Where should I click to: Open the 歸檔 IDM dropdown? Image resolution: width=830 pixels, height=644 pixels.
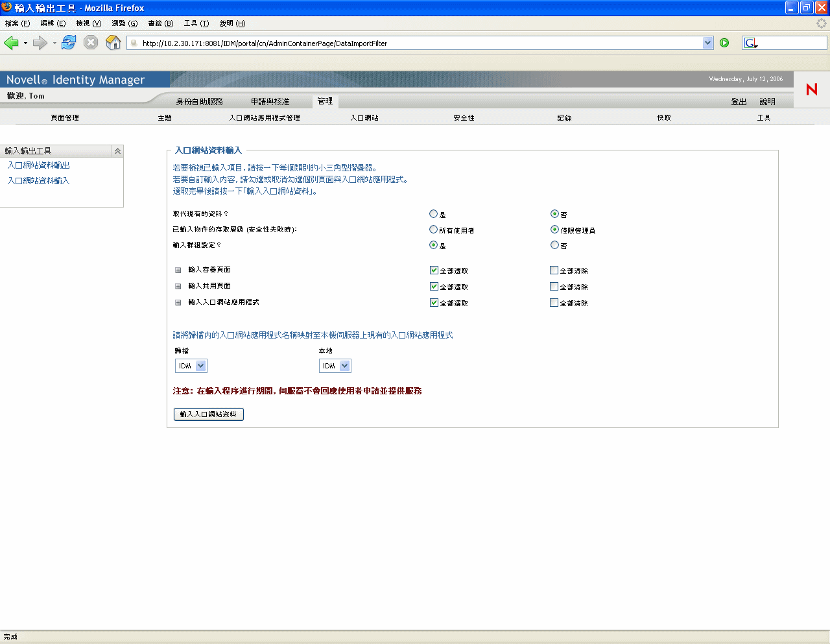point(191,366)
